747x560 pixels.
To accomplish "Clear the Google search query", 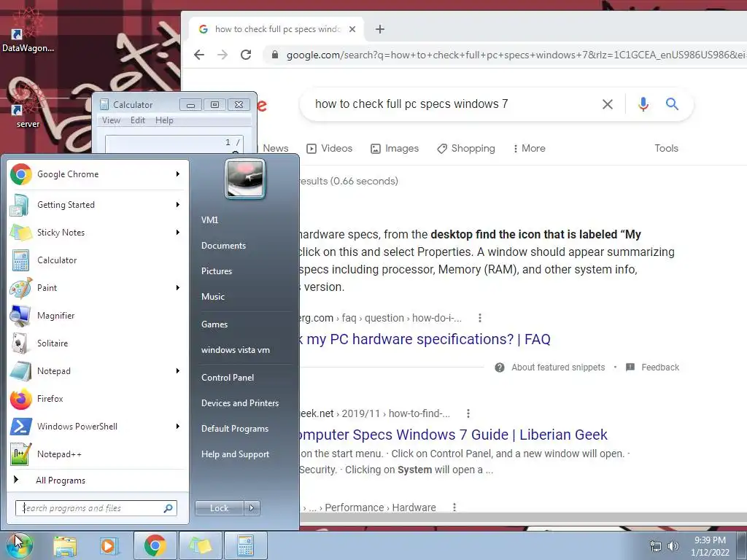I will click(x=608, y=104).
